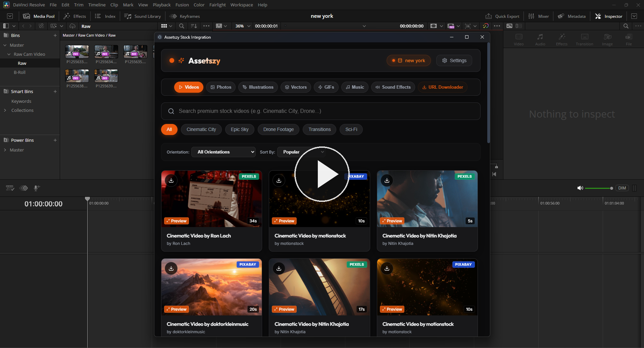This screenshot has height=348, width=644.
Task: Toggle the Index panel
Action: (x=105, y=16)
